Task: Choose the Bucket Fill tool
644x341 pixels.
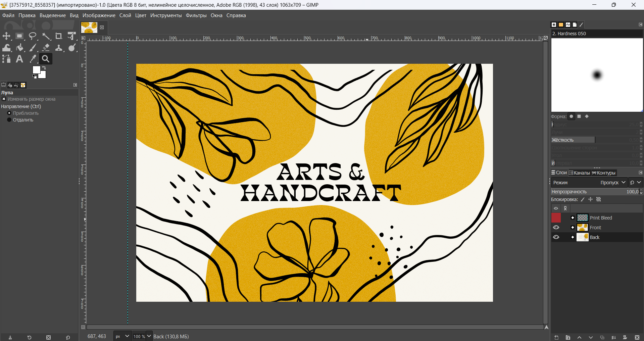Action: 19,48
